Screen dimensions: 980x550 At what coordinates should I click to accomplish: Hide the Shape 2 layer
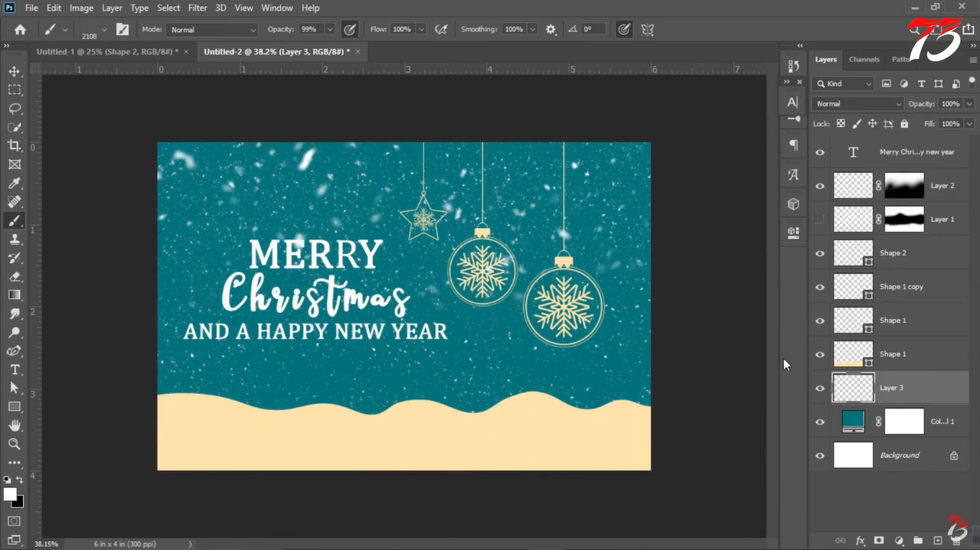(x=820, y=253)
